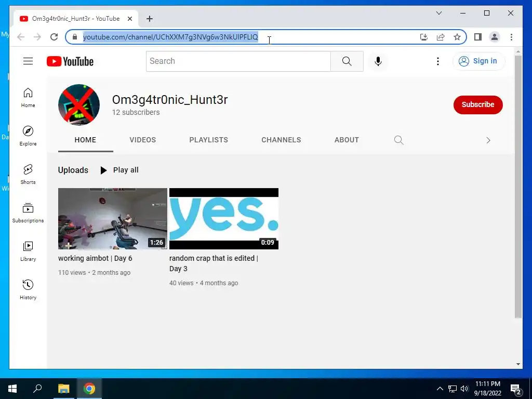Viewport: 532px width, 399px height.
Task: Go forward in Chrome
Action: [x=37, y=37]
